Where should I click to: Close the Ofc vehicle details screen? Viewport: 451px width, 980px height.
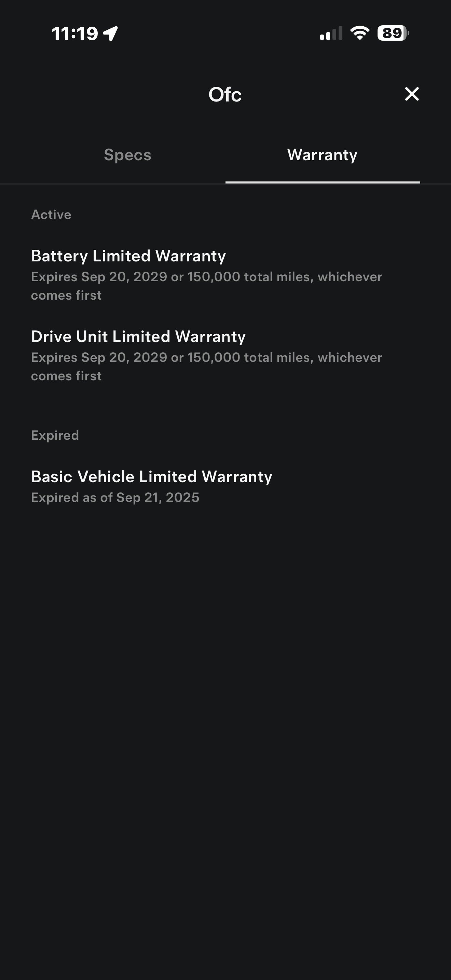[412, 94]
